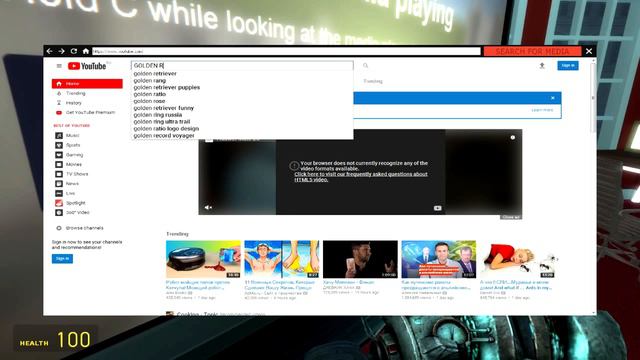Open the News channel icon

(x=59, y=184)
